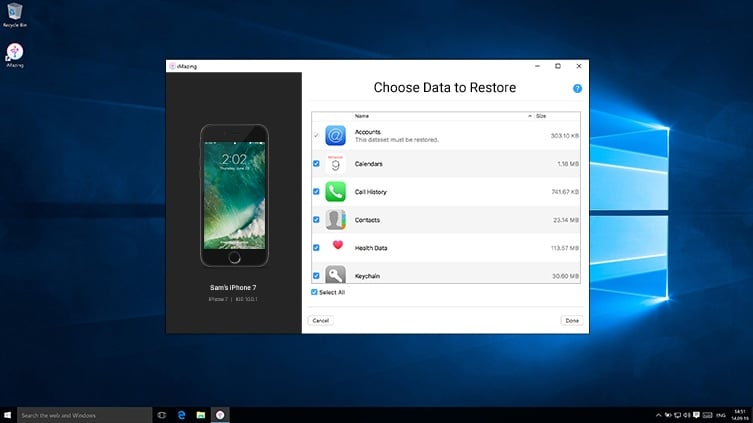Open the iMazing desktop shortcut
753x423 pixels.
pyautogui.click(x=14, y=55)
